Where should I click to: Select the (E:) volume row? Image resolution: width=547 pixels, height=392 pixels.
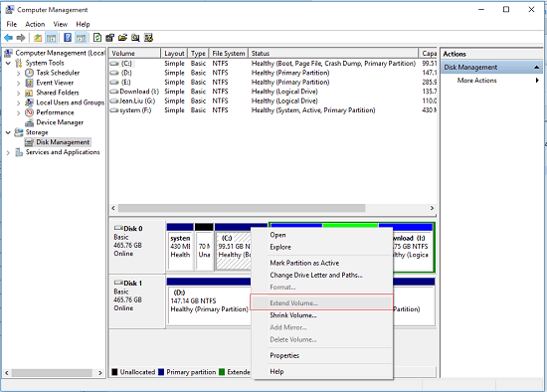coord(273,82)
